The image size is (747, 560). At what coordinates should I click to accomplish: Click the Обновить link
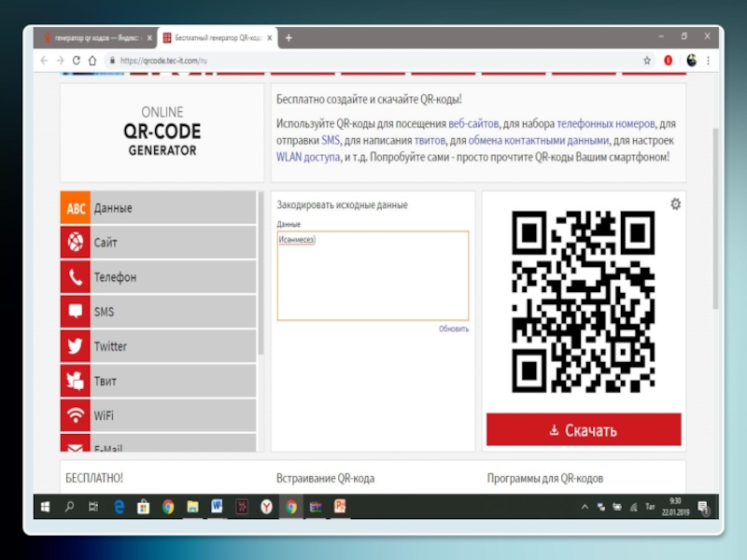coord(454,329)
